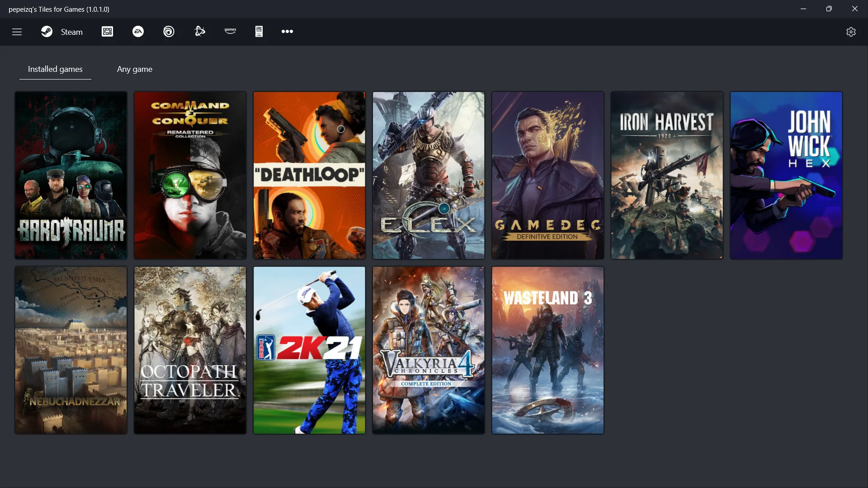Select the Octopath Traveler tile
The image size is (868, 488).
(190, 350)
